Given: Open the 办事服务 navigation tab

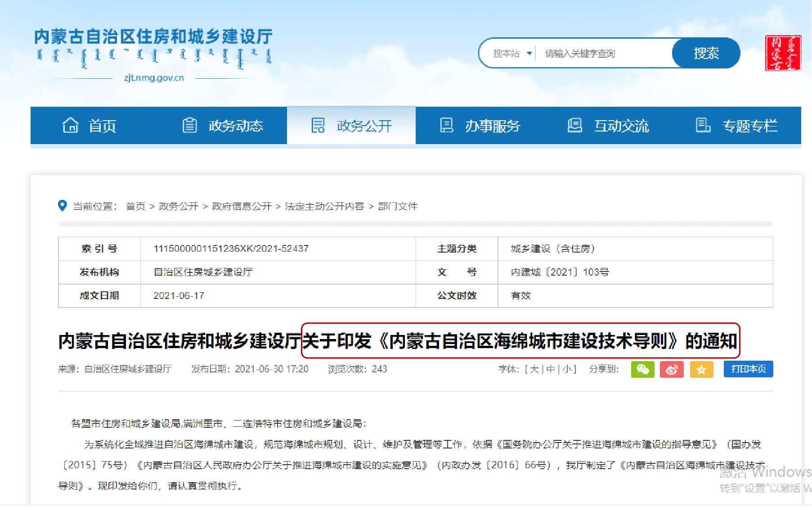Looking at the screenshot, I should coord(480,126).
